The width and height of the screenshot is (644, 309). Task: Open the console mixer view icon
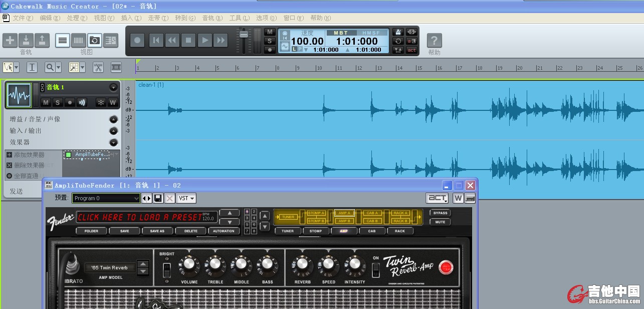click(111, 40)
